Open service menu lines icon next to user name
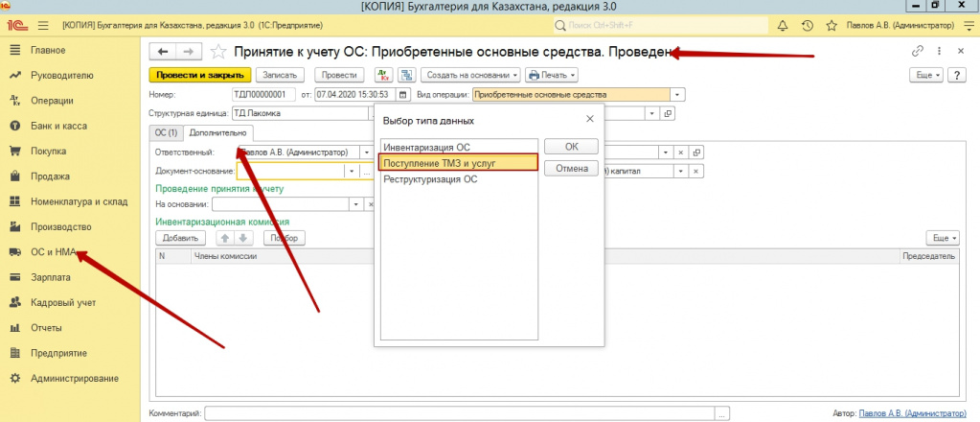 [969, 26]
